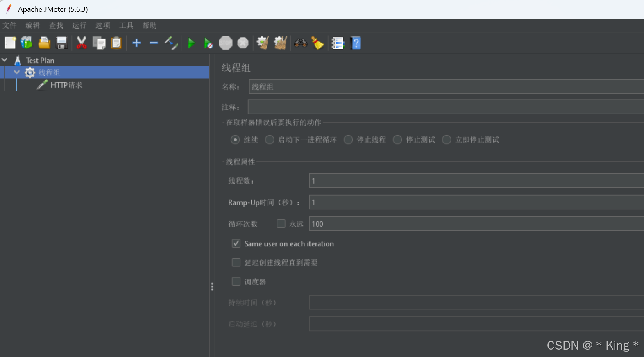The width and height of the screenshot is (644, 357).
Task: Click the Open file toolbar icon
Action: click(44, 43)
